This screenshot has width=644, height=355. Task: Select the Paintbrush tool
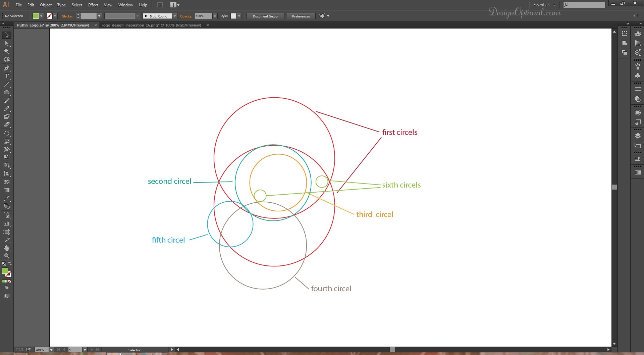point(6,100)
